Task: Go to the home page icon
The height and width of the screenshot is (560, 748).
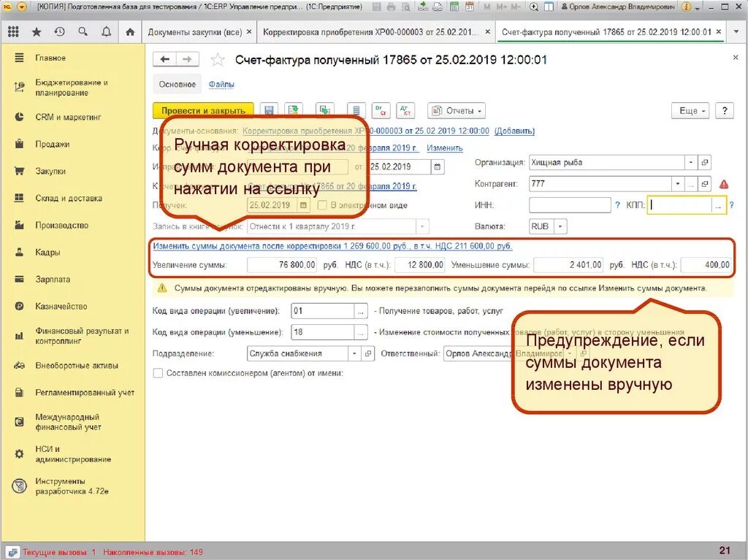Action: tap(130, 32)
